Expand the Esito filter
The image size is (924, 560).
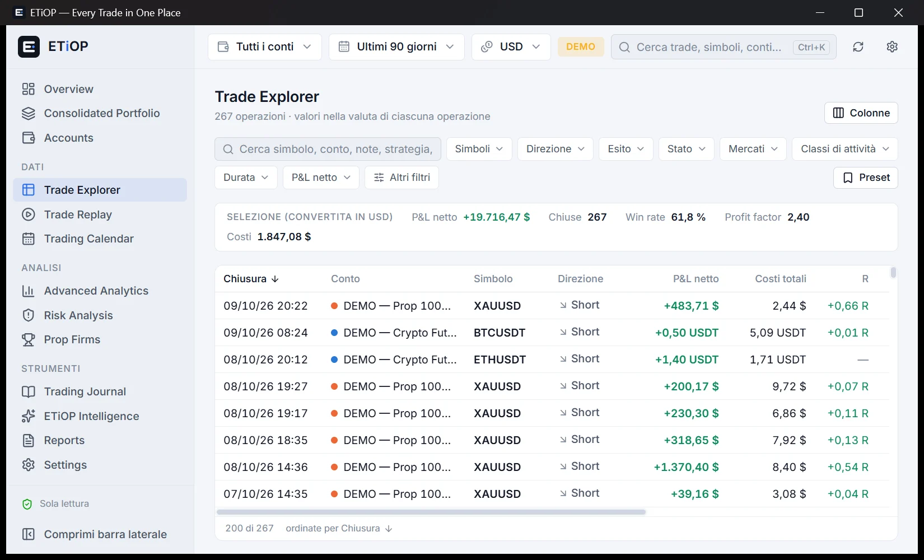[x=626, y=149]
